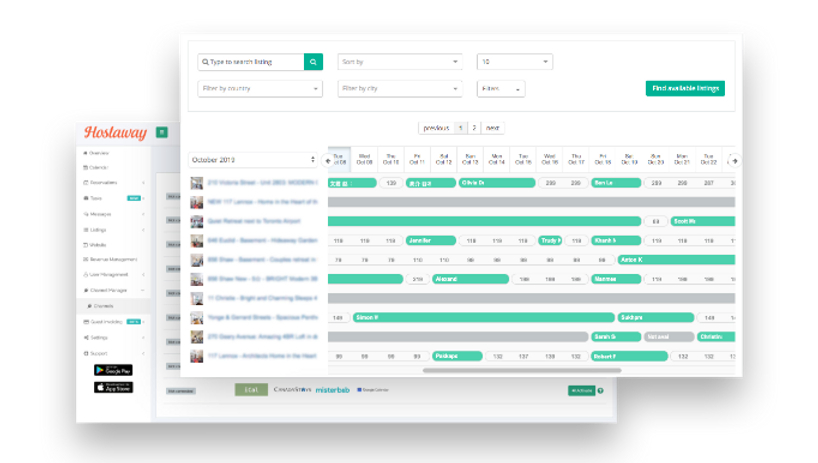The image size is (818, 463).
Task: Click the green hamburger menu icon beside Hostaway
Action: pyautogui.click(x=162, y=132)
